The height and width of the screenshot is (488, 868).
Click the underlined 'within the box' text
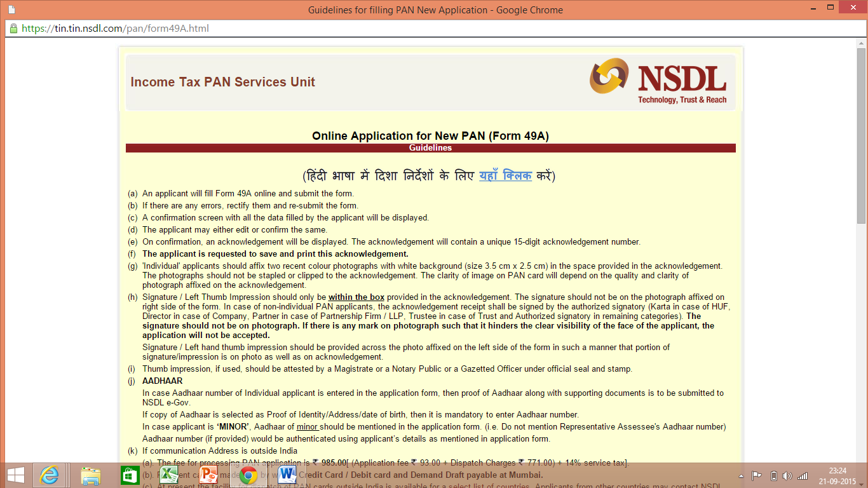[356, 297]
